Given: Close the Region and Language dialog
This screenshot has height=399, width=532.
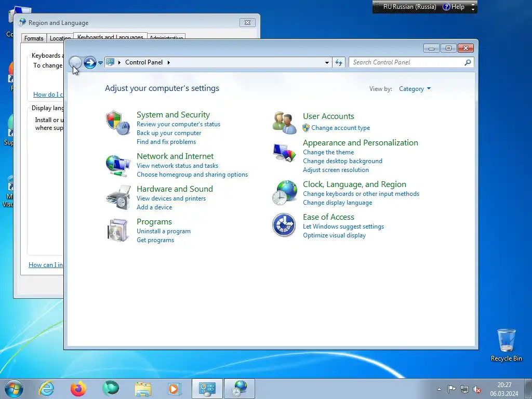Looking at the screenshot, I should (x=247, y=23).
